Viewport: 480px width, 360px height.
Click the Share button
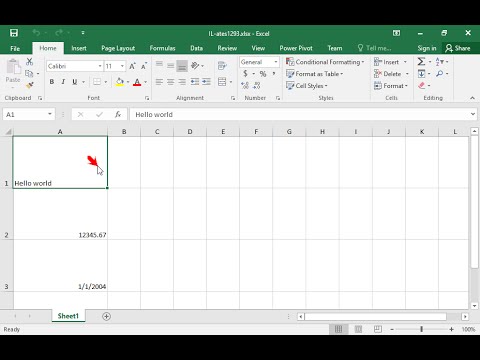[458, 48]
